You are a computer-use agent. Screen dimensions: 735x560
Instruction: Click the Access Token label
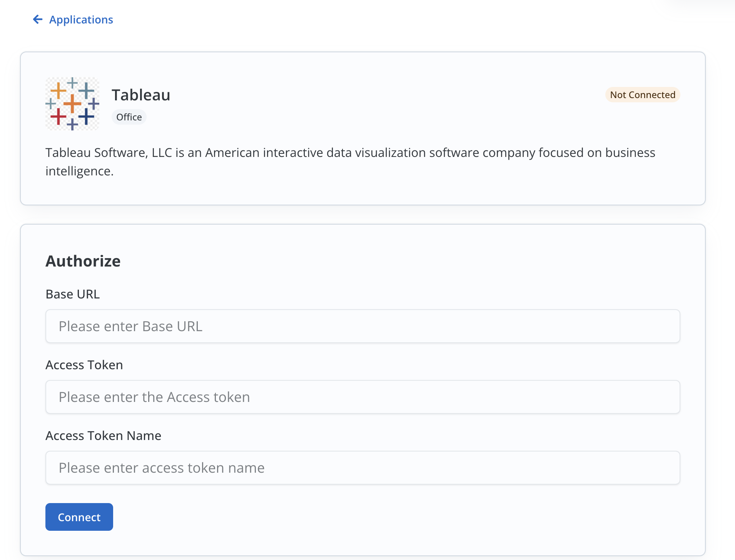coord(84,365)
